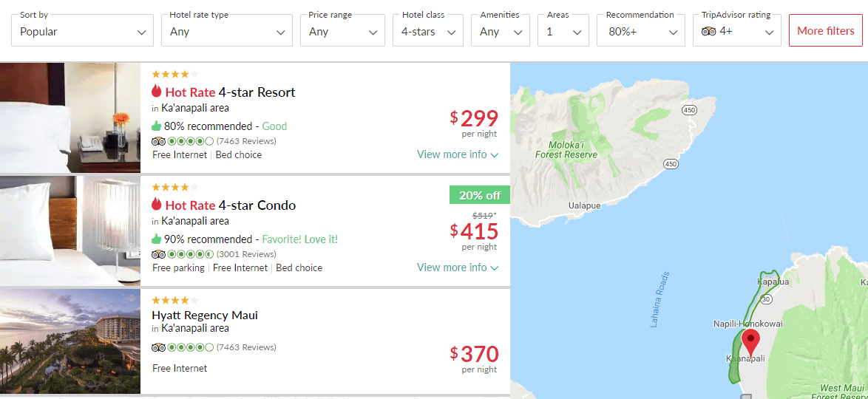The image size is (868, 399).
Task: Click the star rating of the 4-star Resort
Action: pos(174,74)
